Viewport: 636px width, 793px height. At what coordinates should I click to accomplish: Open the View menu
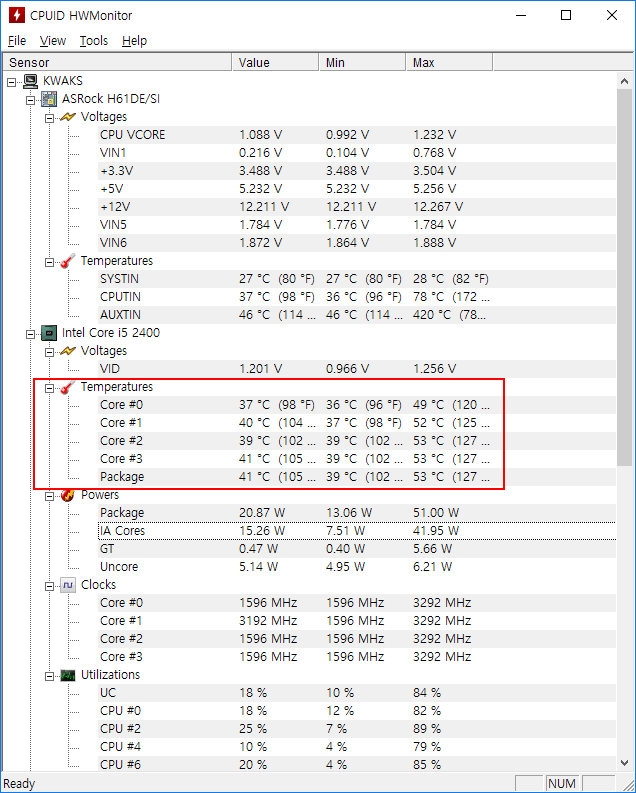click(53, 40)
